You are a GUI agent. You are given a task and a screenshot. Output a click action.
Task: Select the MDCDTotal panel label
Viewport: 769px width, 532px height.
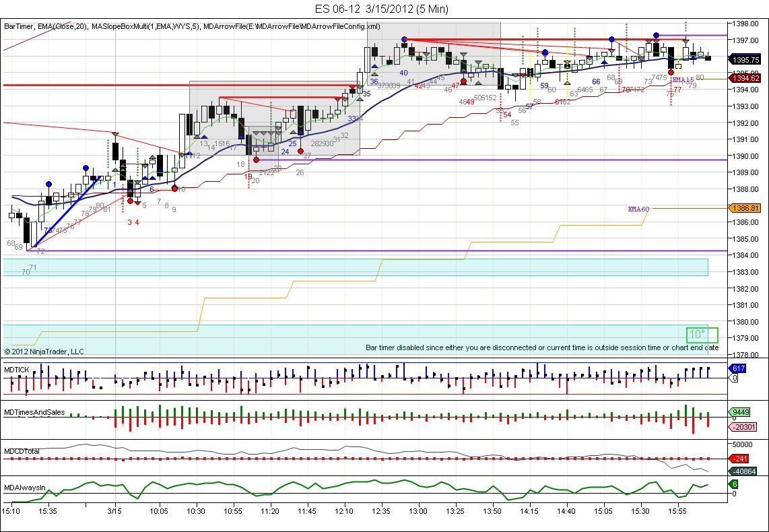coord(22,451)
